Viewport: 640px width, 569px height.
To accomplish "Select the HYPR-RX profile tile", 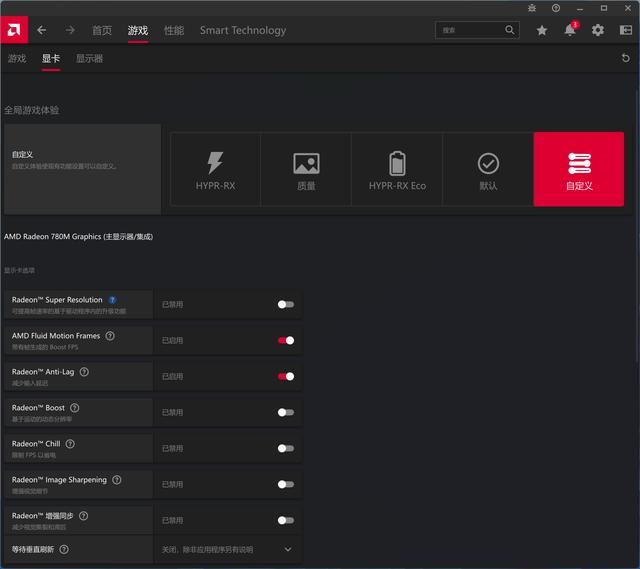I will 214,169.
